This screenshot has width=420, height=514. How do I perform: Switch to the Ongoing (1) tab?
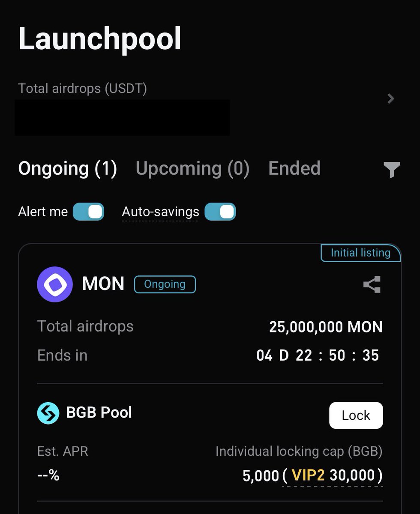tap(67, 168)
